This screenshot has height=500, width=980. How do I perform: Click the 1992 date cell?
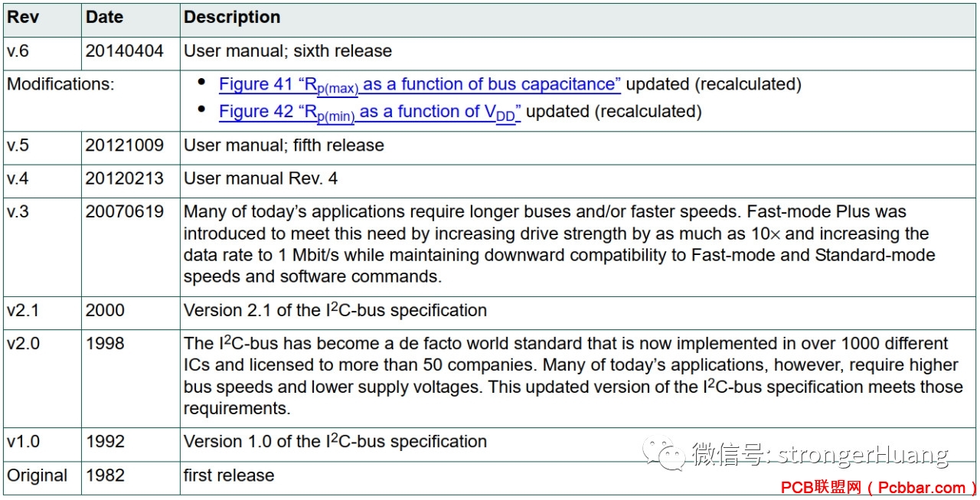130,442
